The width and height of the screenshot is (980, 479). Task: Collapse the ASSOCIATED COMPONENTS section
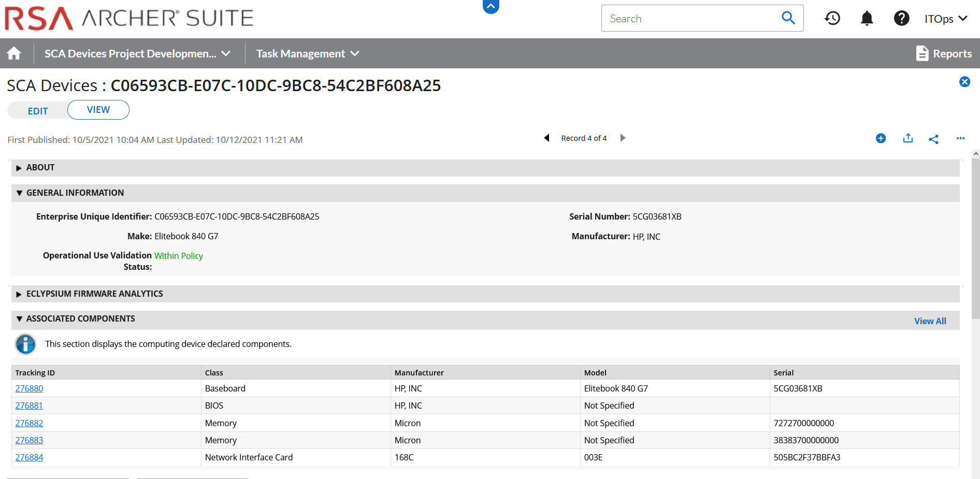coord(19,319)
